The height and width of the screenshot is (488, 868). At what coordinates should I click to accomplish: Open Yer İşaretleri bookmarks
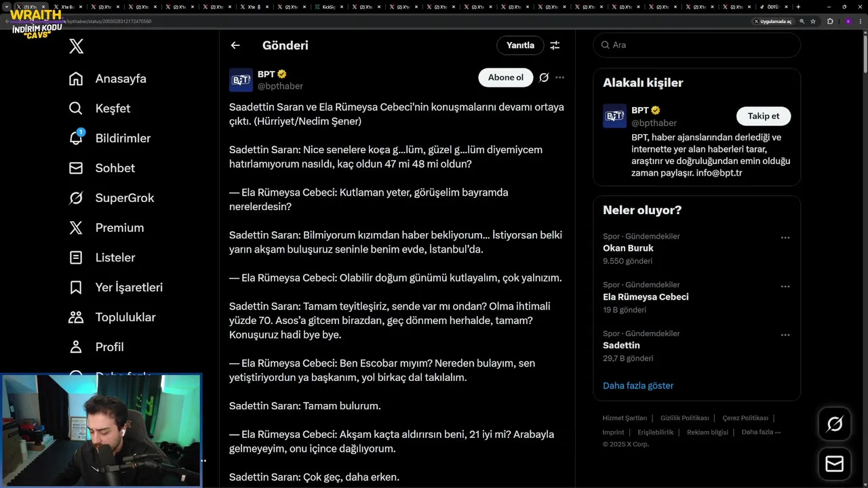click(x=116, y=287)
